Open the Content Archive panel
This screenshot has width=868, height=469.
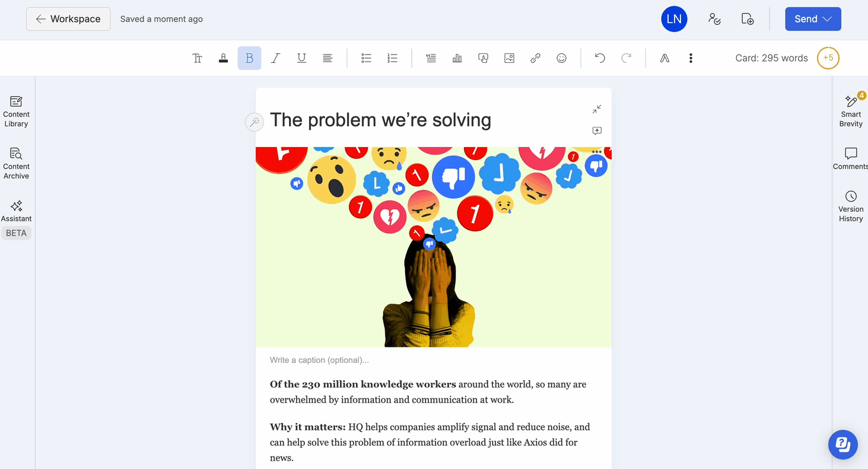tap(16, 164)
